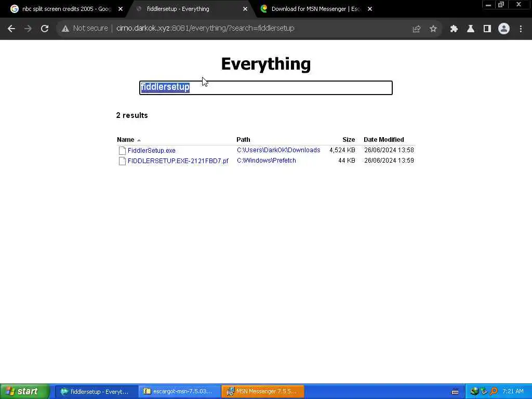Click the file icon beside FIDDLERSETUP.EXE-2121FBD7.pf
Viewport: 532px width, 399px height.
pos(122,161)
